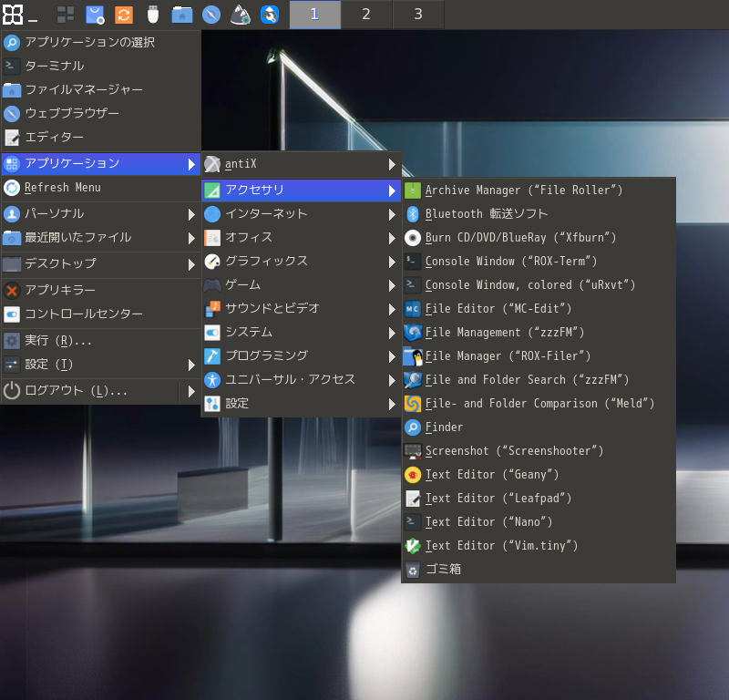Open コントロールセンター from the main menu
The height and width of the screenshot is (700, 729).
[x=84, y=314]
